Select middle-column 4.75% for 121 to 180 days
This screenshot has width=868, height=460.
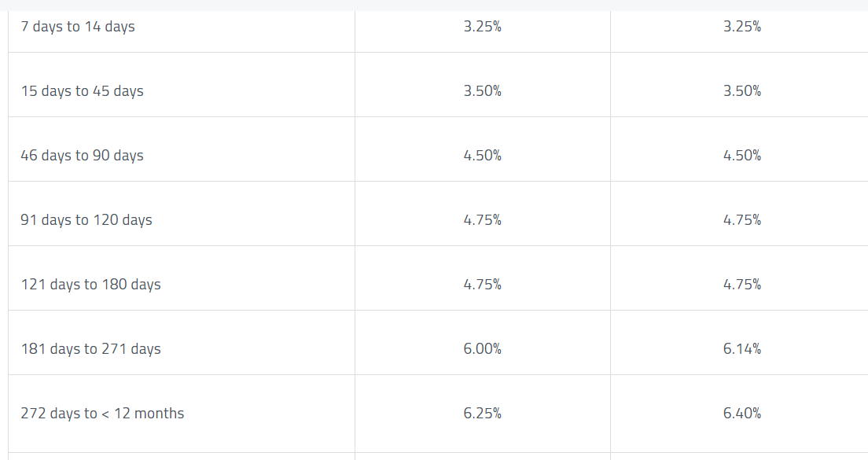[x=482, y=285]
